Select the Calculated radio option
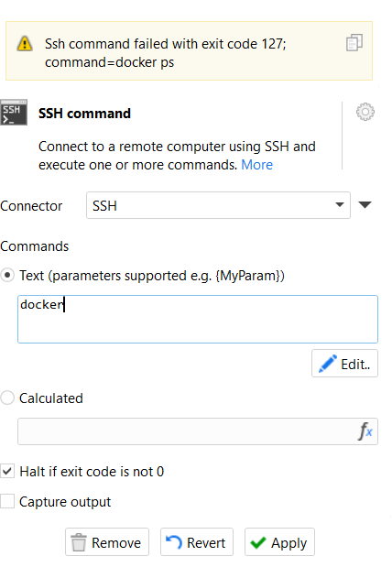The height and width of the screenshot is (578, 392). tap(7, 398)
